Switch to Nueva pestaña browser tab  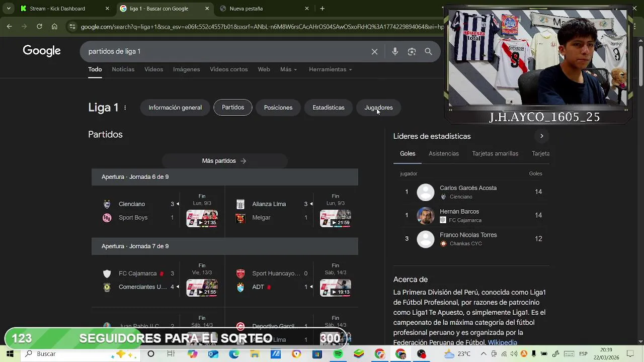[264, 9]
